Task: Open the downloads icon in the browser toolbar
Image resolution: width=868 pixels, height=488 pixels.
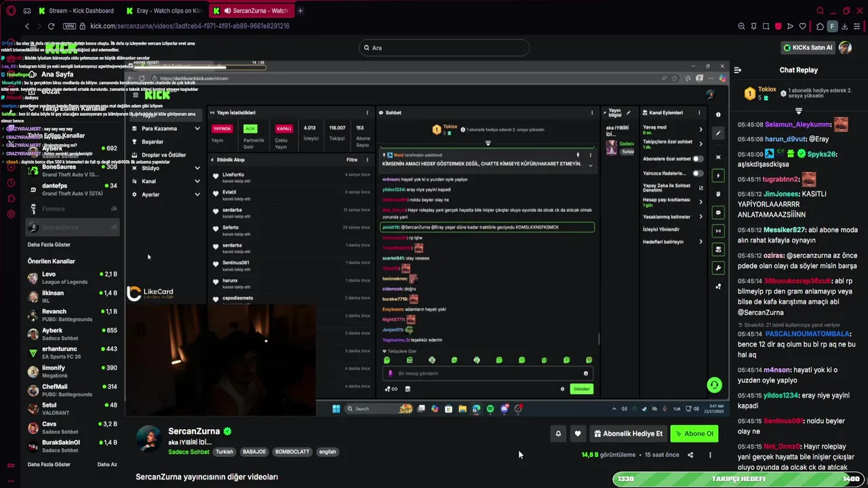Action: click(x=845, y=26)
